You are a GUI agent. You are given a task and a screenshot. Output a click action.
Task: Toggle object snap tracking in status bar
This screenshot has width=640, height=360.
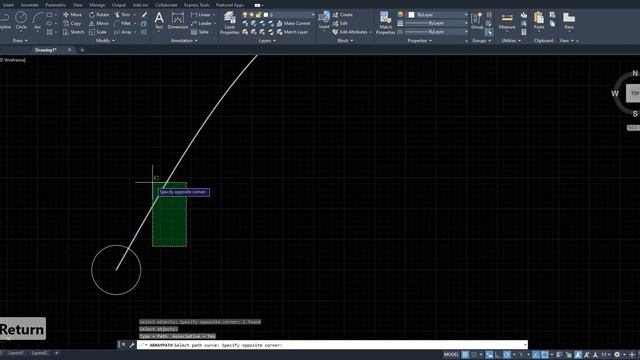[x=536, y=354]
